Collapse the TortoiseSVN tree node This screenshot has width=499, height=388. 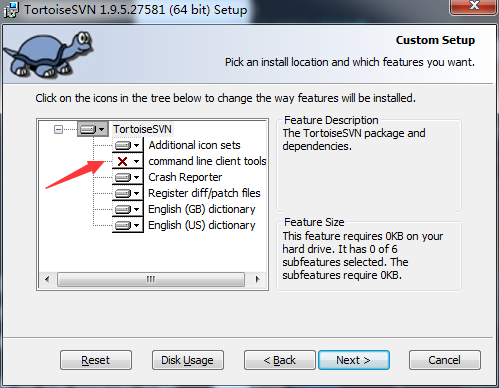(x=58, y=129)
